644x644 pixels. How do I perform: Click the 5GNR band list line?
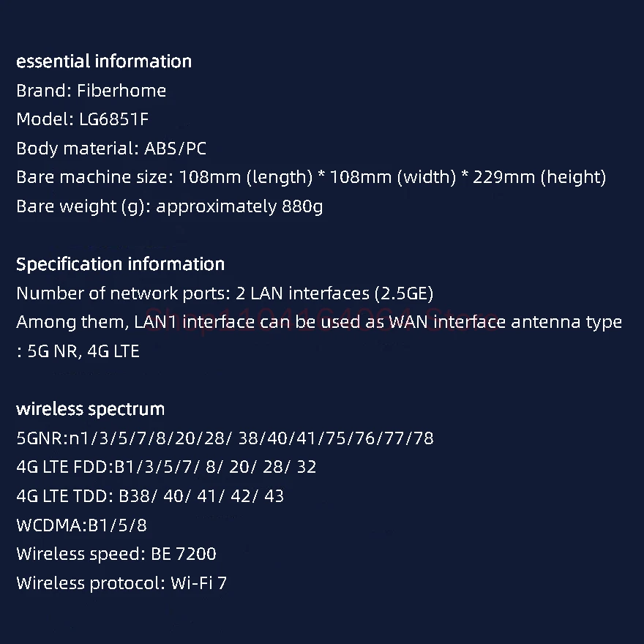pyautogui.click(x=225, y=438)
